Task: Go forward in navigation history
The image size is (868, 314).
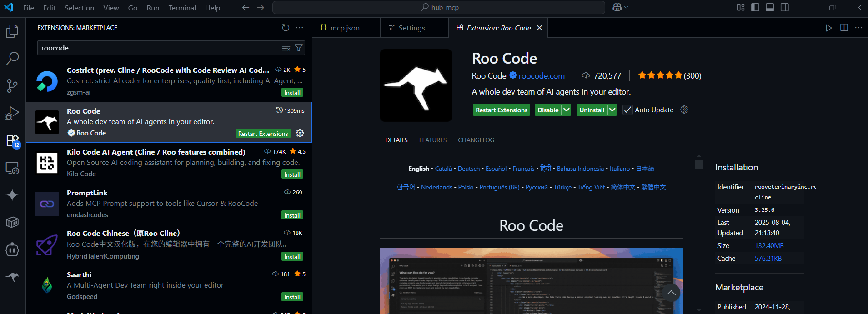Action: click(261, 8)
